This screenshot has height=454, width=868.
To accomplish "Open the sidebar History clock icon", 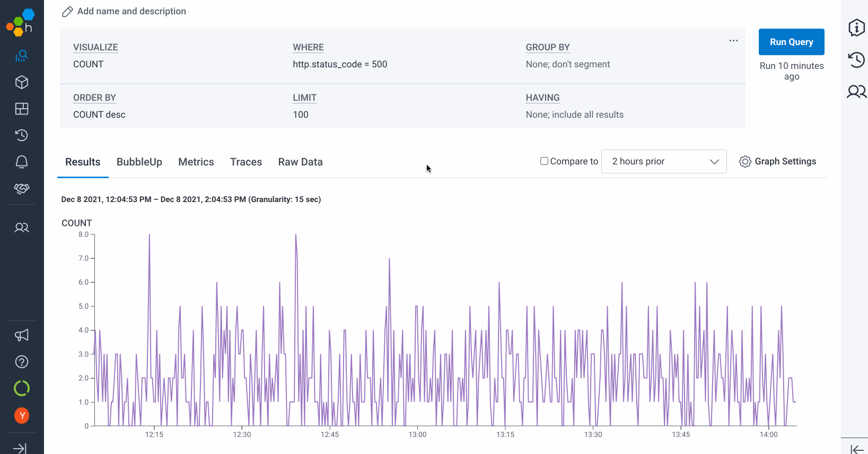I will click(x=22, y=135).
